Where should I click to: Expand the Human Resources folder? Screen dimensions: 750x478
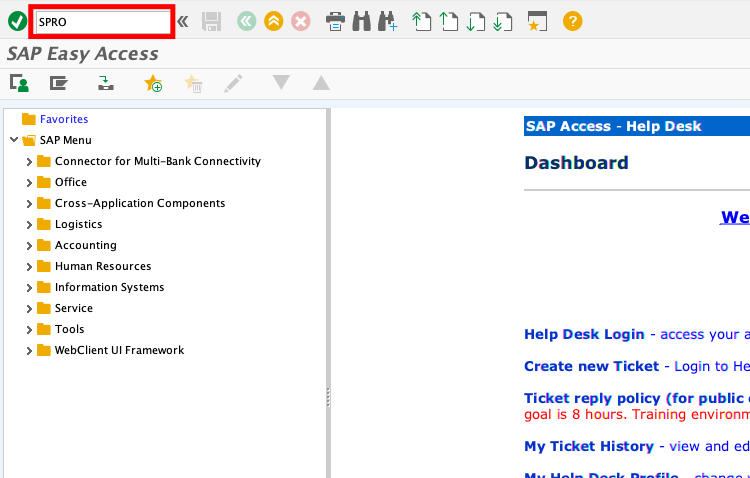pyautogui.click(x=29, y=267)
